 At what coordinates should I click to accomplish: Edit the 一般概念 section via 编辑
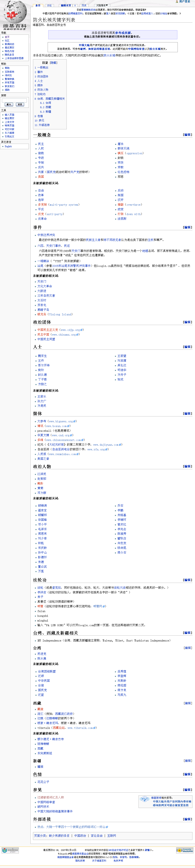point(188,135)
